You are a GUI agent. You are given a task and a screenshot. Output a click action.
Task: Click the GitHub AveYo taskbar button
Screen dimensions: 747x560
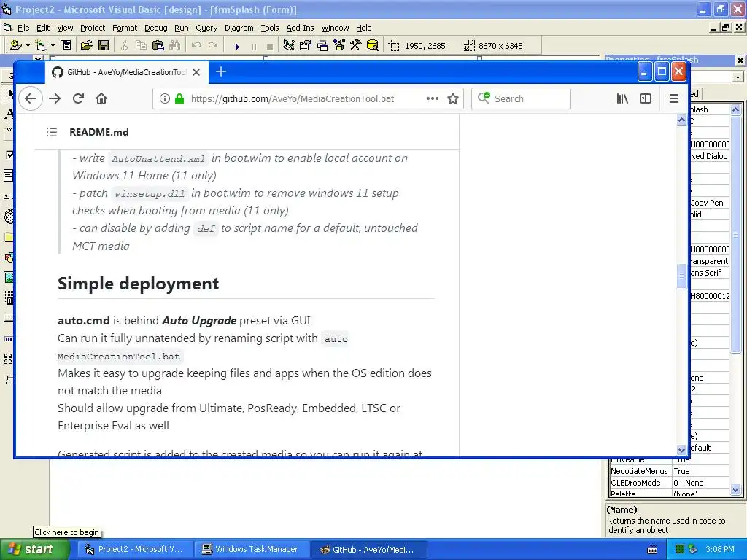pyautogui.click(x=368, y=550)
